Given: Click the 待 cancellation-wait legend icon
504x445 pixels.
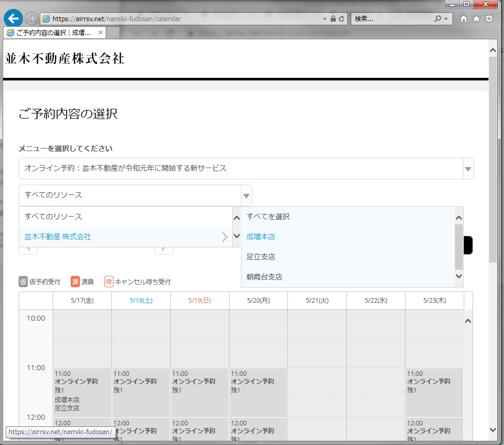Looking at the screenshot, I should click(109, 282).
